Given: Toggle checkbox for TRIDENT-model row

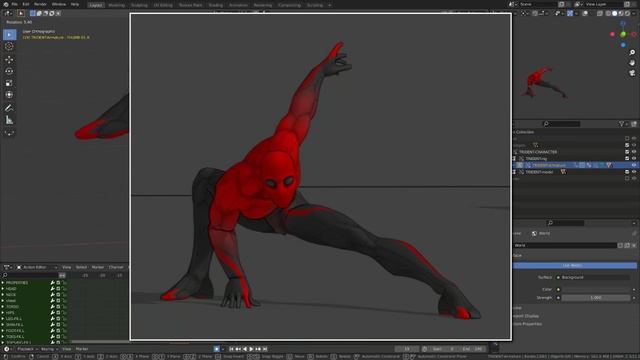Looking at the screenshot, I should (627, 172).
